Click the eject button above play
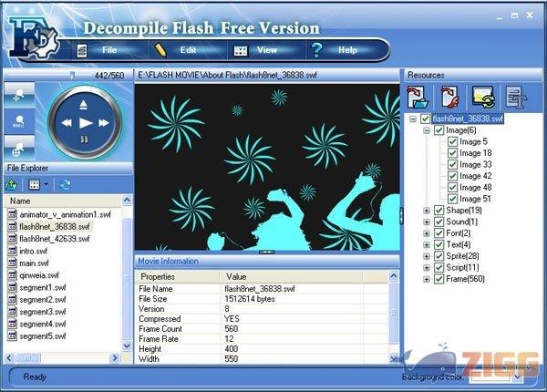 (x=85, y=103)
